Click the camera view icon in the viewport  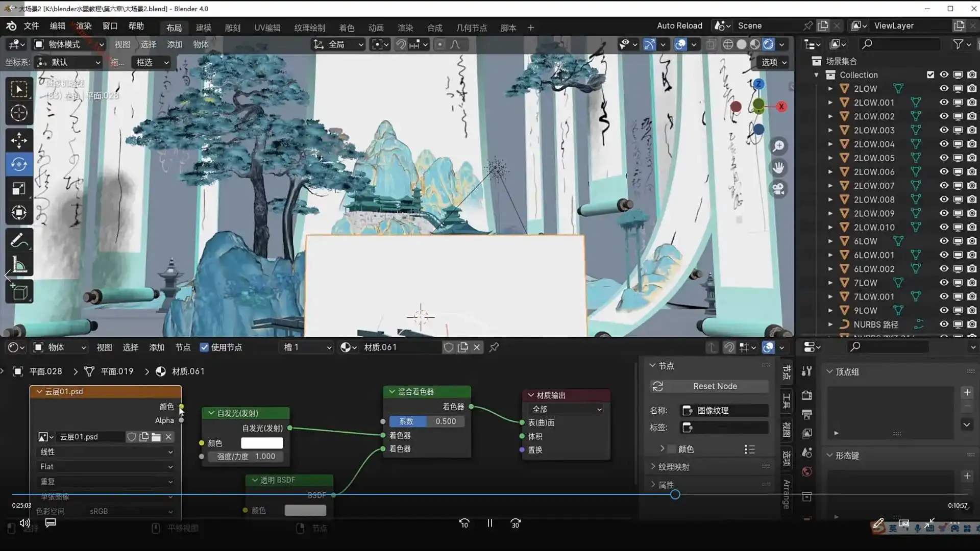point(778,189)
